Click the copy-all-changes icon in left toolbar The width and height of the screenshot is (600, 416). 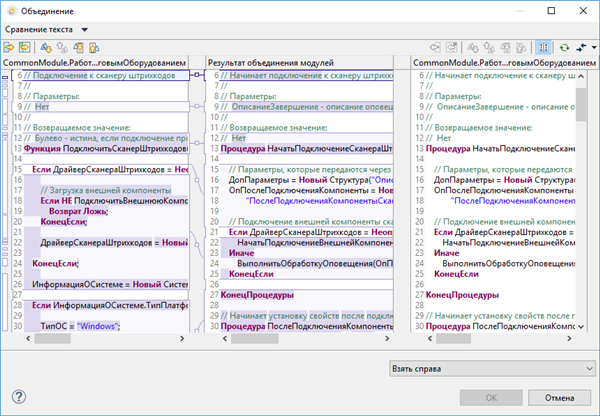[9, 47]
